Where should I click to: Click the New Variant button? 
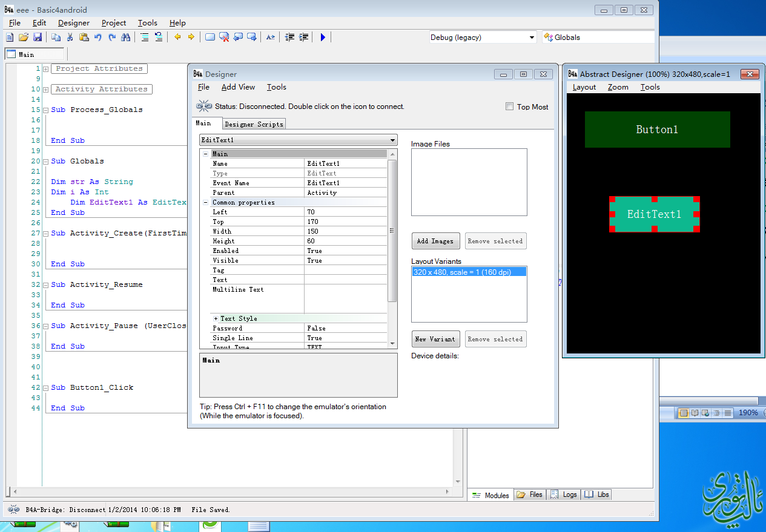pos(435,339)
